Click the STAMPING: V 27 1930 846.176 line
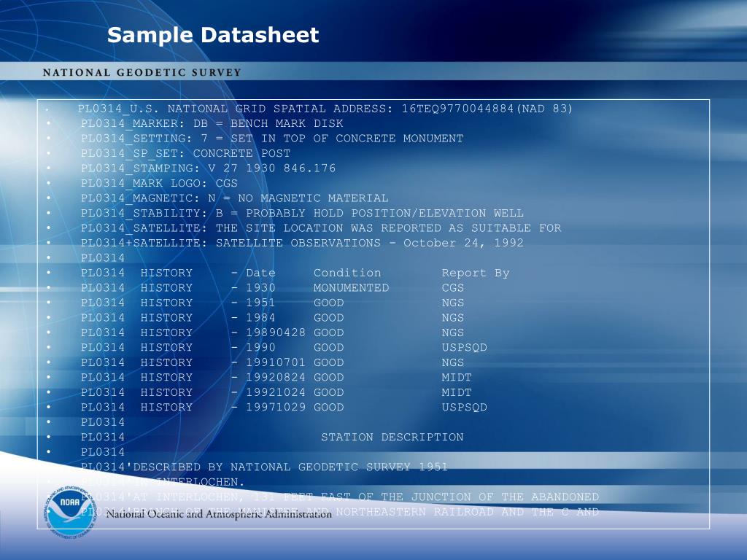The image size is (747, 560). [x=208, y=168]
